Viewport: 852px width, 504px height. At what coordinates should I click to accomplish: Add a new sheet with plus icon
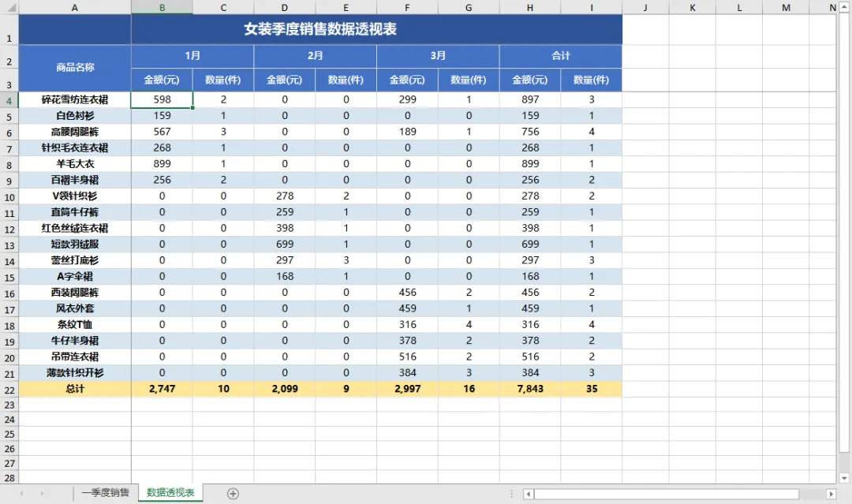point(233,494)
